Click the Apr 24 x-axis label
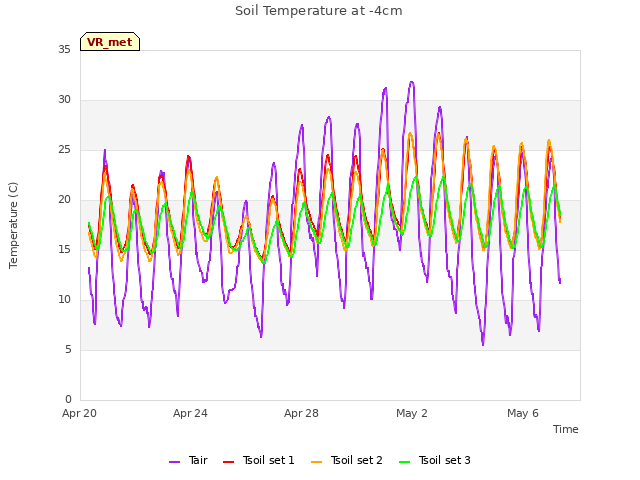The width and height of the screenshot is (640, 480). (x=190, y=413)
